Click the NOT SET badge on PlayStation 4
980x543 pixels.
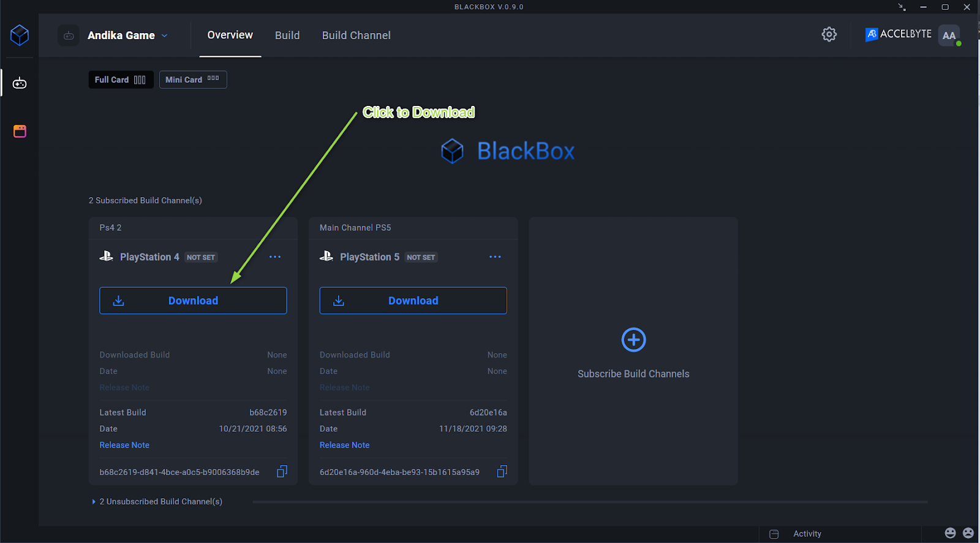pos(201,258)
